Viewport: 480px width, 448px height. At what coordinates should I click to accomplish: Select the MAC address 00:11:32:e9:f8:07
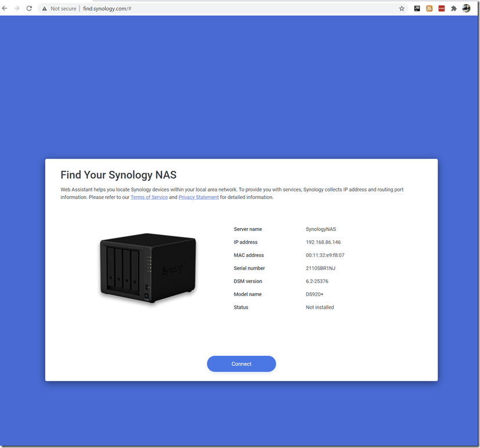coord(325,255)
